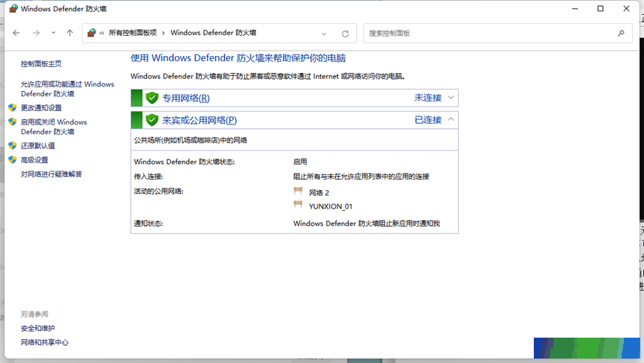
Task: Click shield icon beside 高级设置
Action: coord(13,160)
